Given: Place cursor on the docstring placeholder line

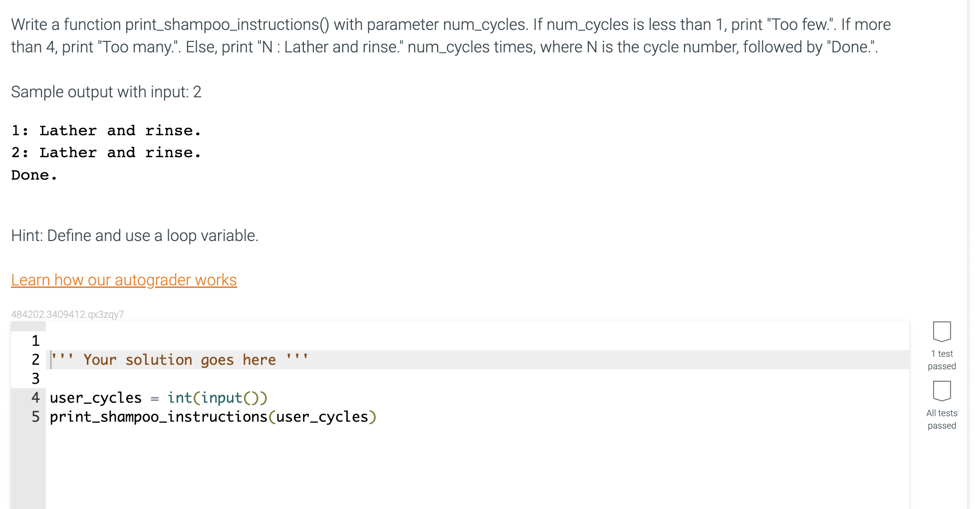Looking at the screenshot, I should pyautogui.click(x=180, y=359).
